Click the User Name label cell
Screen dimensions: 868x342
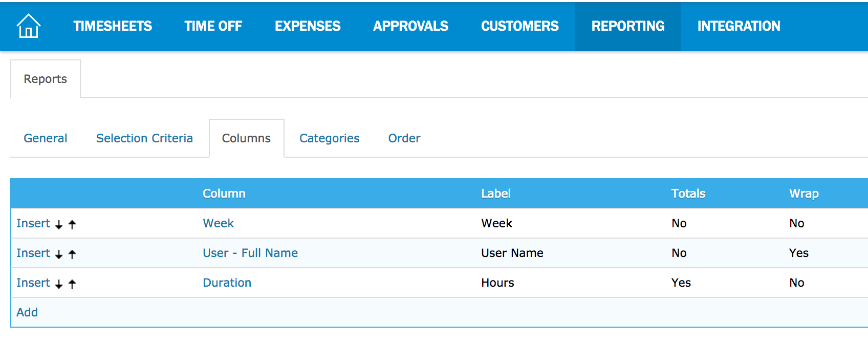[512, 253]
